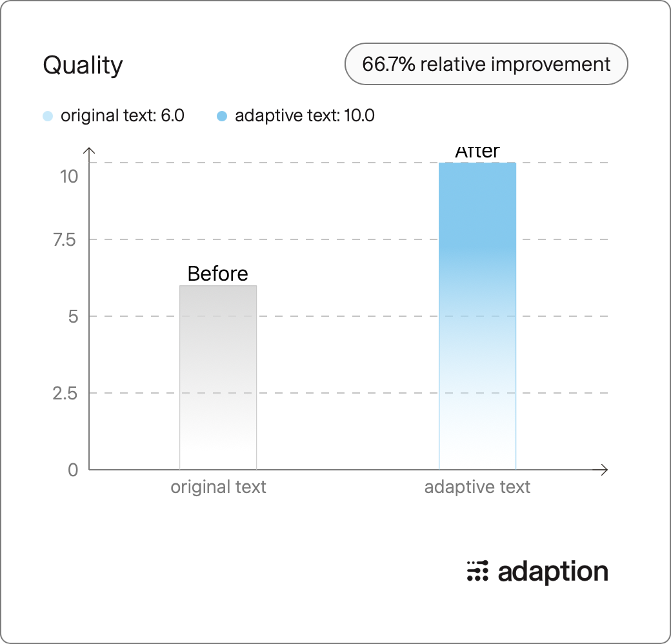Click the 66.7% relative improvement badge
The height and width of the screenshot is (644, 671).
click(x=486, y=64)
